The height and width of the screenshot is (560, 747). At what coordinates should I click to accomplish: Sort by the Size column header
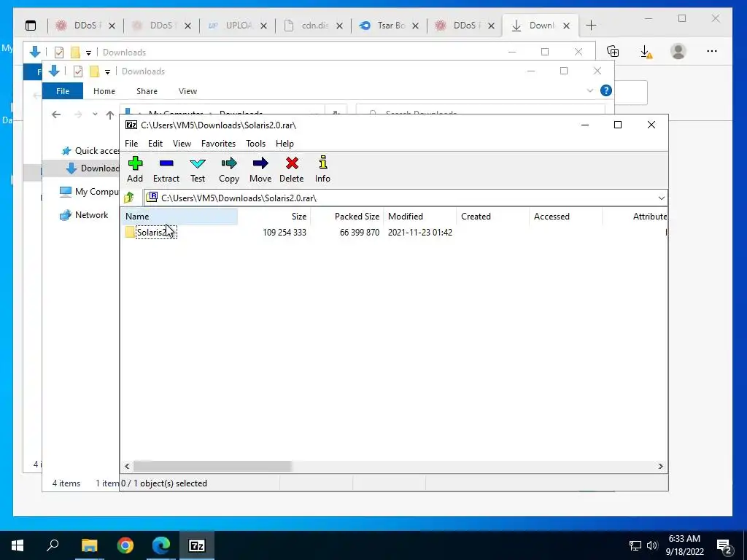[274, 216]
